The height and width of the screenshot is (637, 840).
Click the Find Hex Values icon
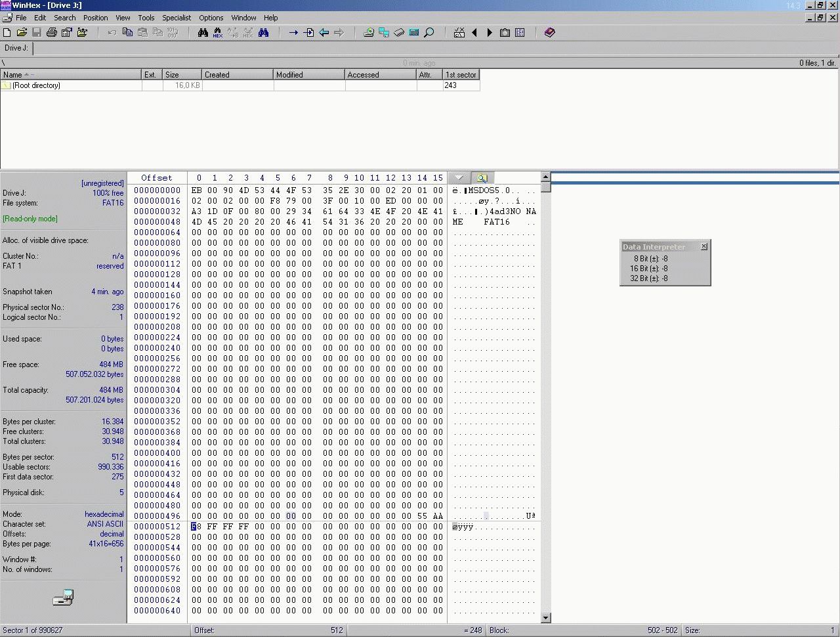pyautogui.click(x=218, y=32)
